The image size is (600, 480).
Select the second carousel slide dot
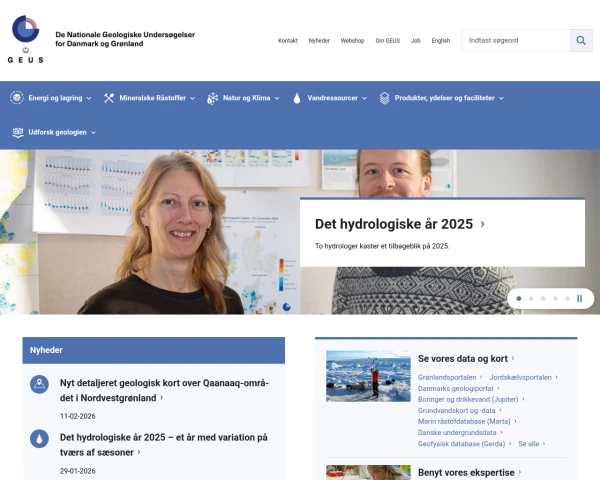(x=530, y=298)
